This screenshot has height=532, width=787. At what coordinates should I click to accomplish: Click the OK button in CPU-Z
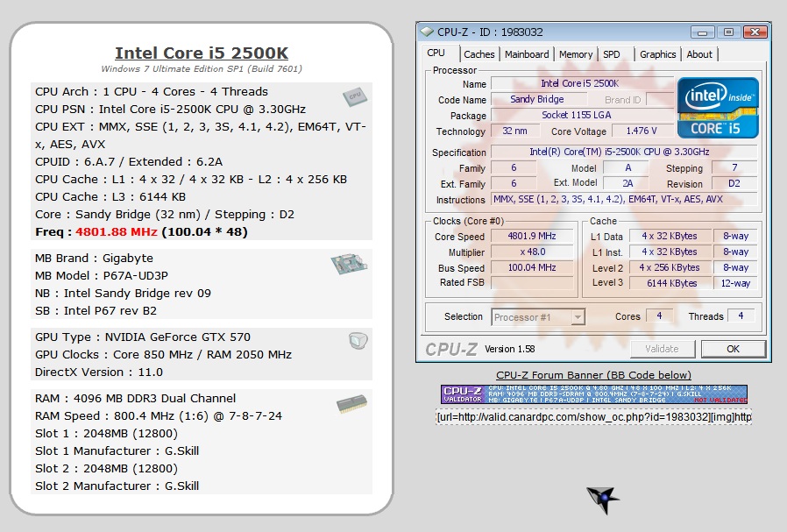734,349
